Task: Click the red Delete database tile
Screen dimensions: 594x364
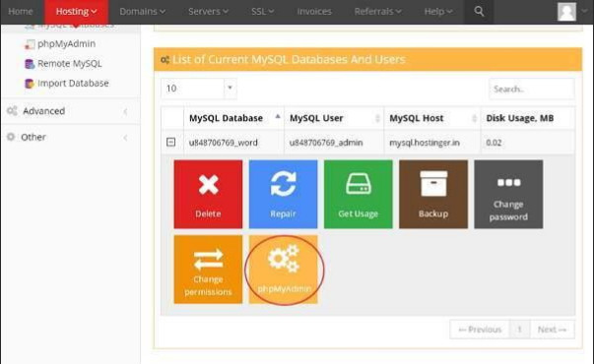Action: pyautogui.click(x=208, y=194)
